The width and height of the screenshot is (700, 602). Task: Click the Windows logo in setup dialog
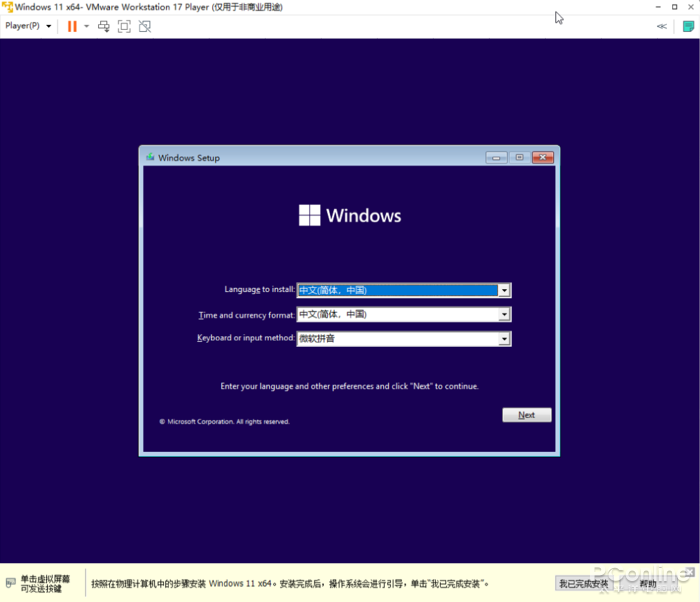click(x=350, y=215)
